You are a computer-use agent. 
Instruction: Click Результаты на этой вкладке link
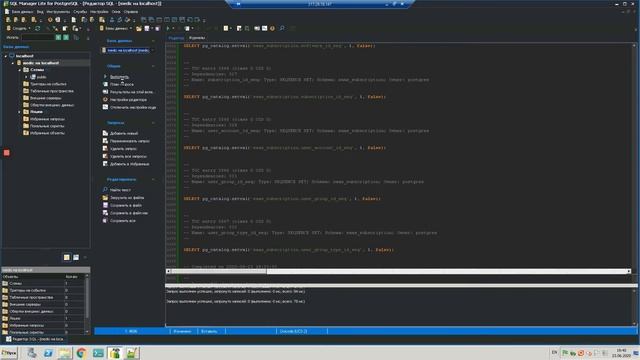(131, 92)
